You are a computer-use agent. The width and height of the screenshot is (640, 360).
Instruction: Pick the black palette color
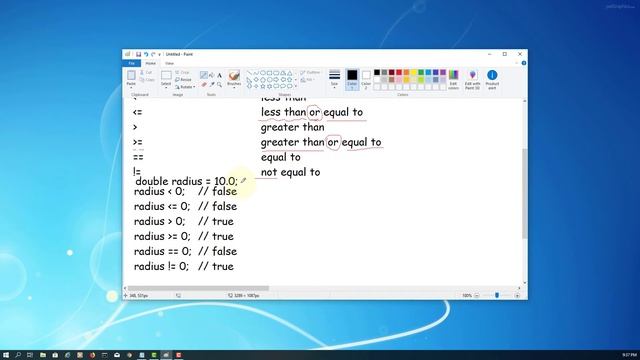pyautogui.click(x=377, y=72)
